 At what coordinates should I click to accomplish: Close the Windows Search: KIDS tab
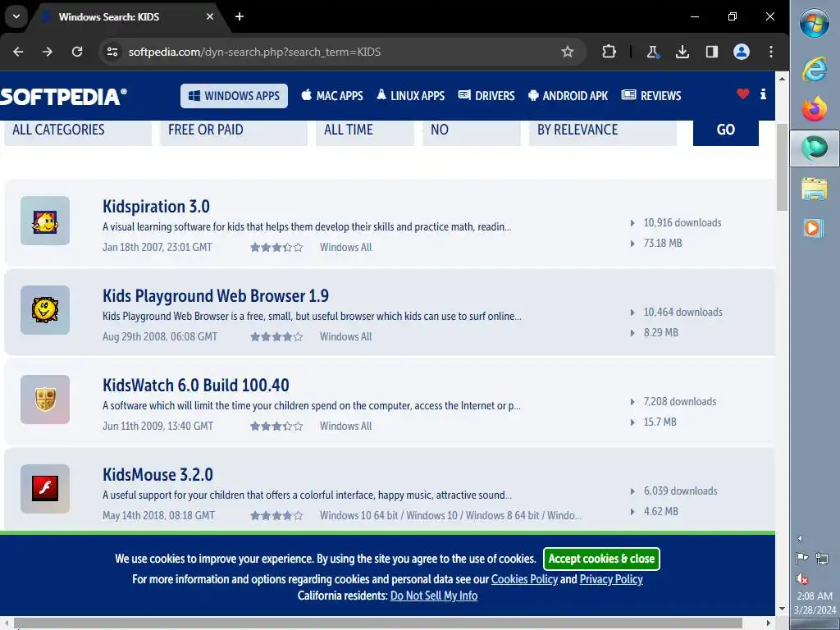[210, 16]
